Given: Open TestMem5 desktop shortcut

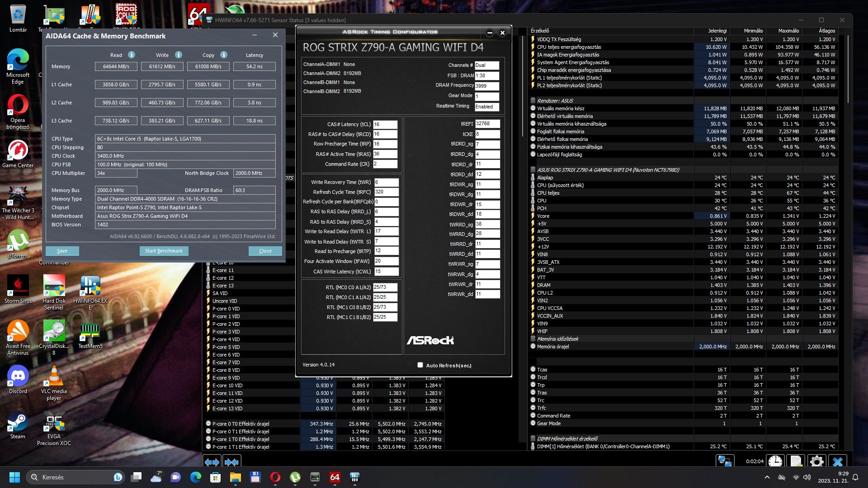Looking at the screenshot, I should pyautogui.click(x=90, y=334).
